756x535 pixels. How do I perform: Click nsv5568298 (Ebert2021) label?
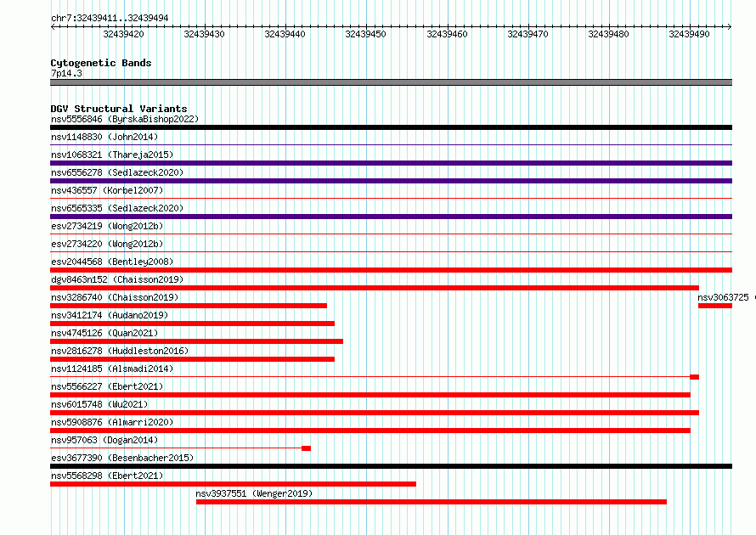pyautogui.click(x=107, y=476)
